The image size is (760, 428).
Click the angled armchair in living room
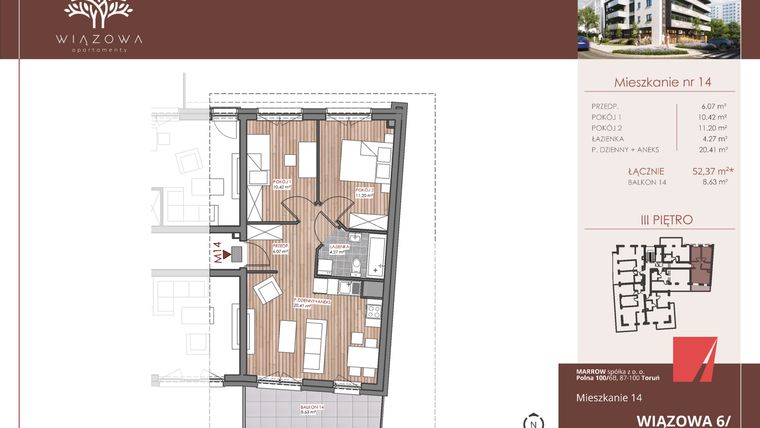268,290
